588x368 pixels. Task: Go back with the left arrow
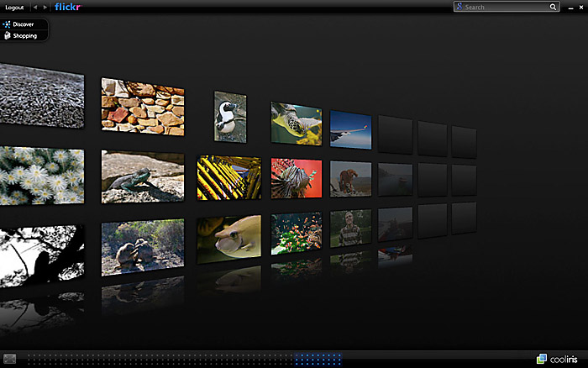tap(35, 7)
